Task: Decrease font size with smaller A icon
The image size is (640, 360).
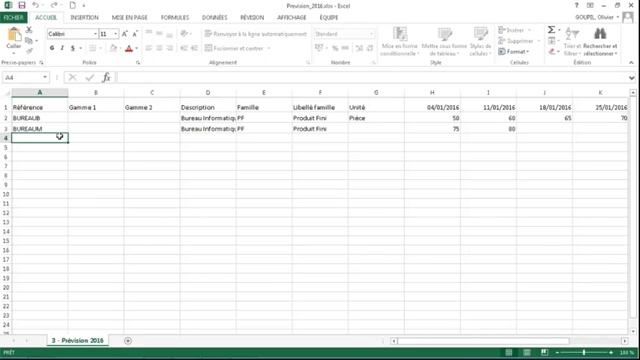Action: click(135, 34)
